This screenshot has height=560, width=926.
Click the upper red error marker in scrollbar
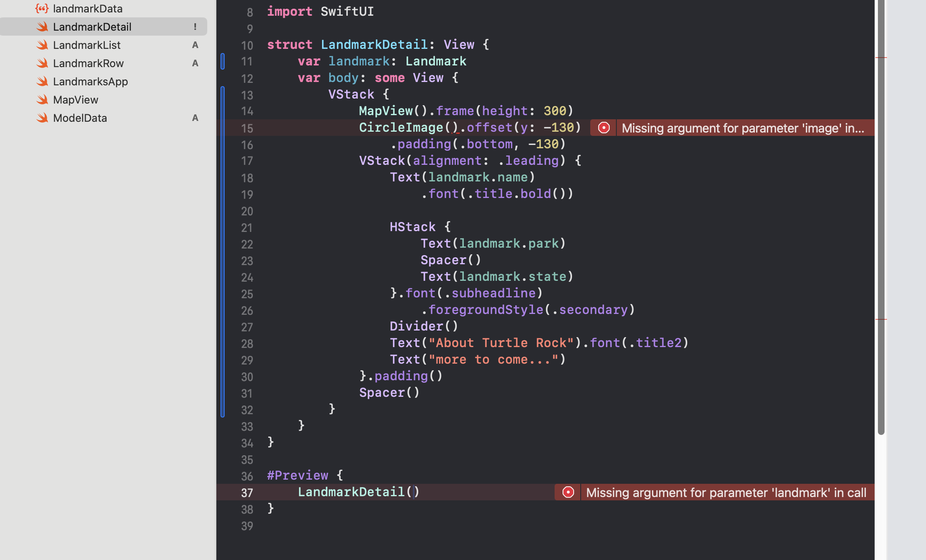point(881,58)
